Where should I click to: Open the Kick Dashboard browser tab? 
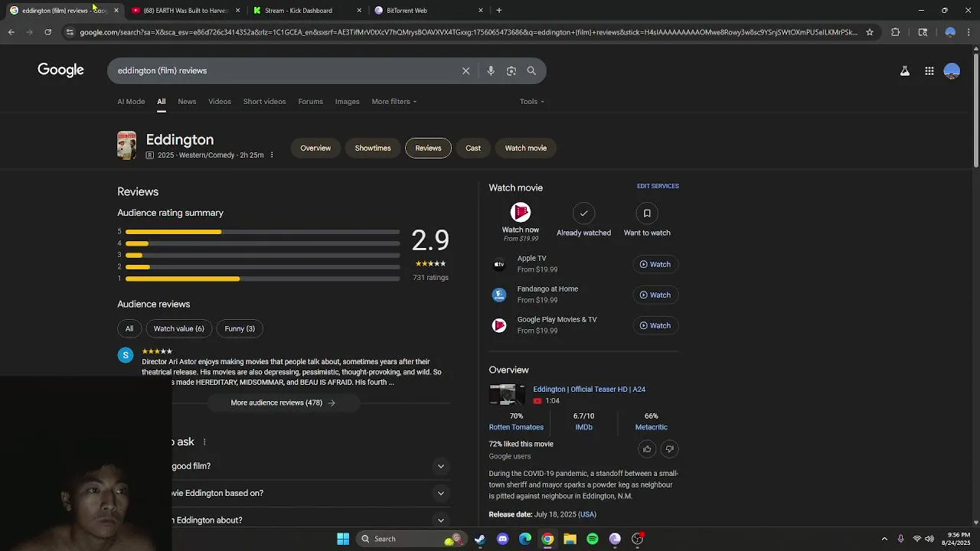click(306, 11)
